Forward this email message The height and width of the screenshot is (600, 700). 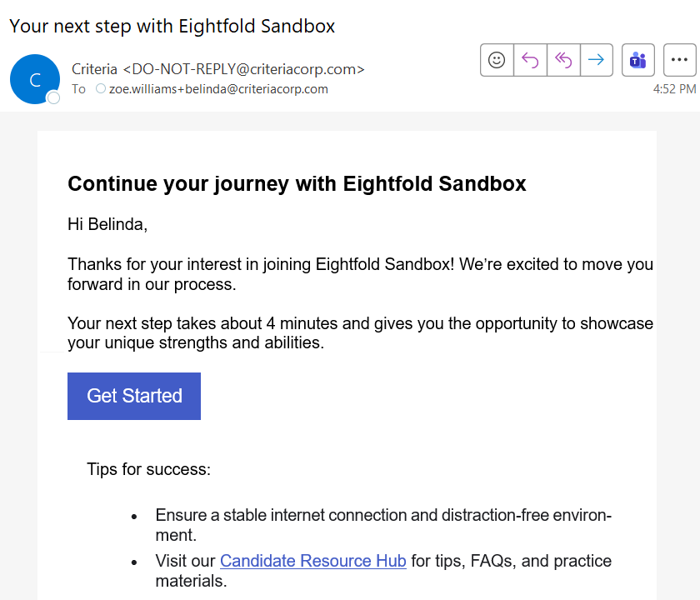596,60
